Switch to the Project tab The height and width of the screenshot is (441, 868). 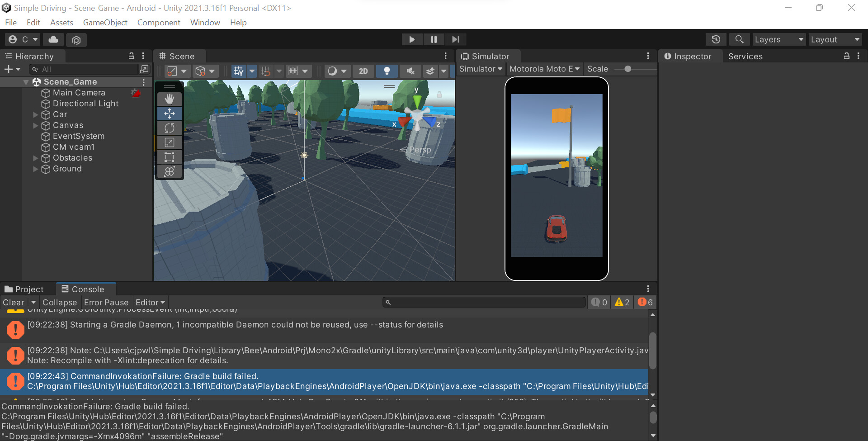[24, 289]
